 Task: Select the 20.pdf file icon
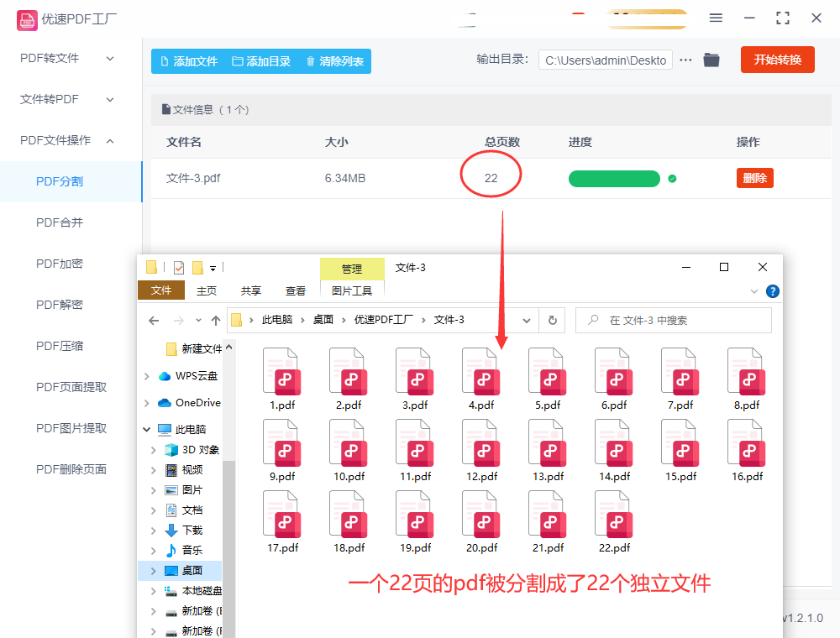pyautogui.click(x=481, y=514)
